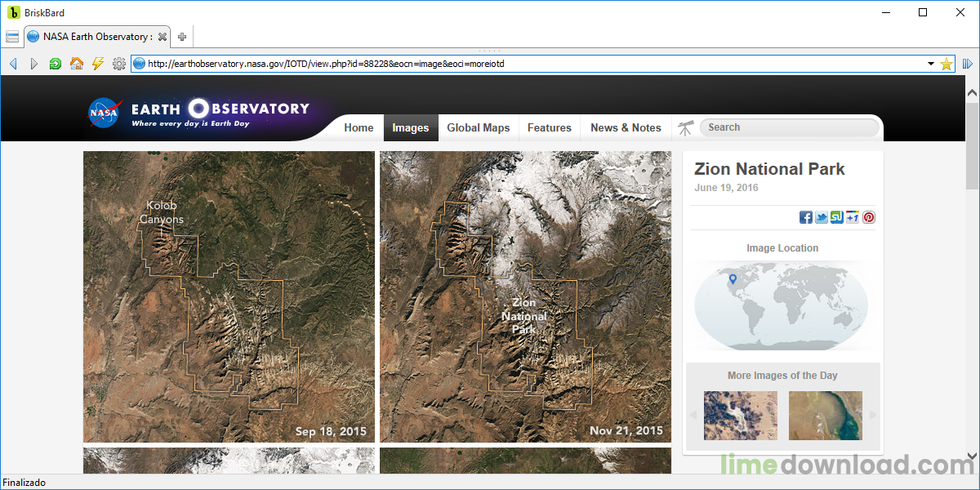Bookmark the page with the star icon
Screen dimensions: 980x490
[x=947, y=64]
